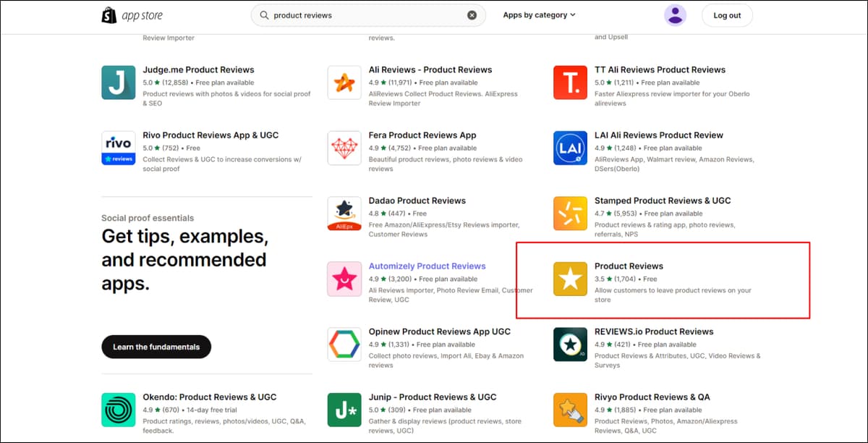The image size is (868, 443).
Task: Expand the Apps by category dropdown
Action: tap(540, 15)
